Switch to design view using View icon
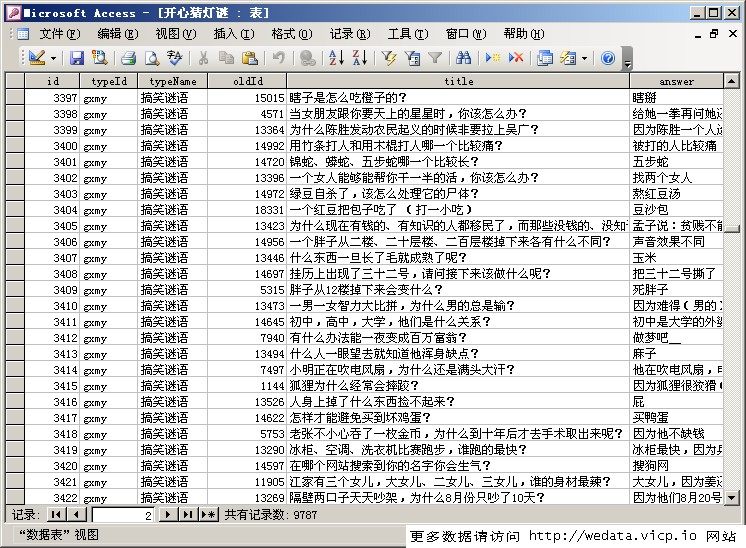Screen dimensions: 746x548 click(x=37, y=58)
